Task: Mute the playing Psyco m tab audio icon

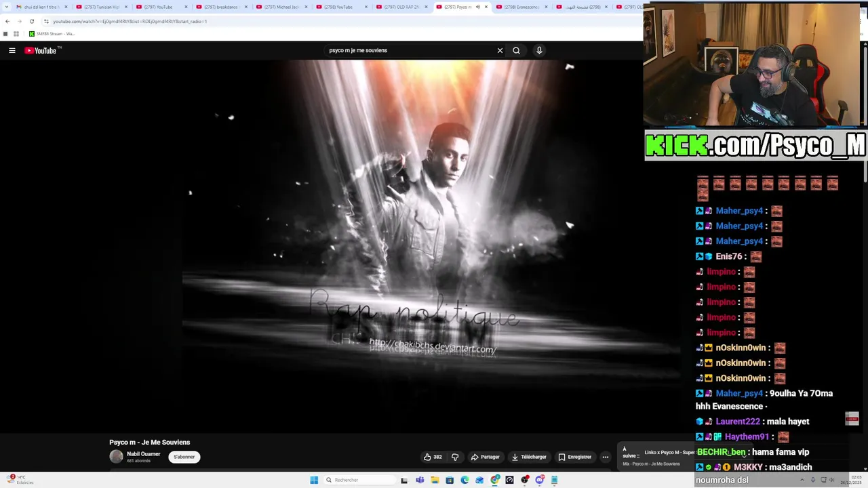Action: 477,7
